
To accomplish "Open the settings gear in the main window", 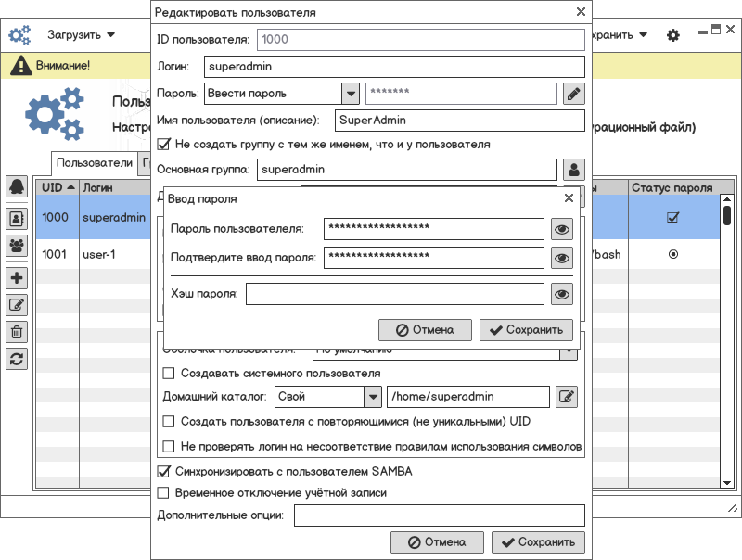I will point(673,35).
